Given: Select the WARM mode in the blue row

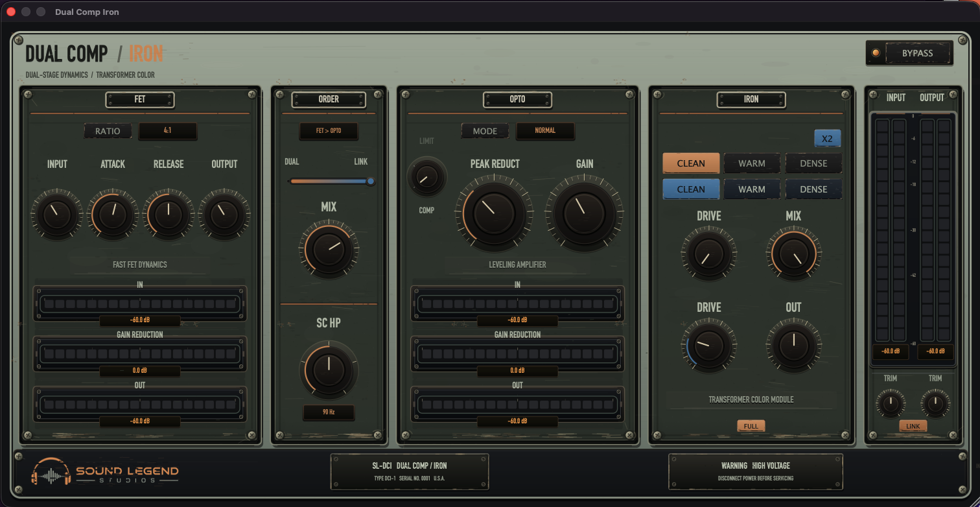Looking at the screenshot, I should [752, 189].
